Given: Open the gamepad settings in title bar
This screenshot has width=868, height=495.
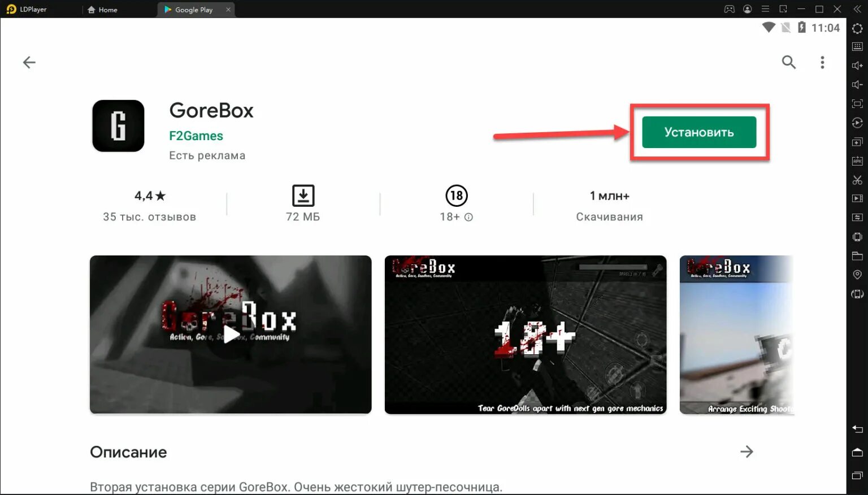Looking at the screenshot, I should click(x=730, y=9).
